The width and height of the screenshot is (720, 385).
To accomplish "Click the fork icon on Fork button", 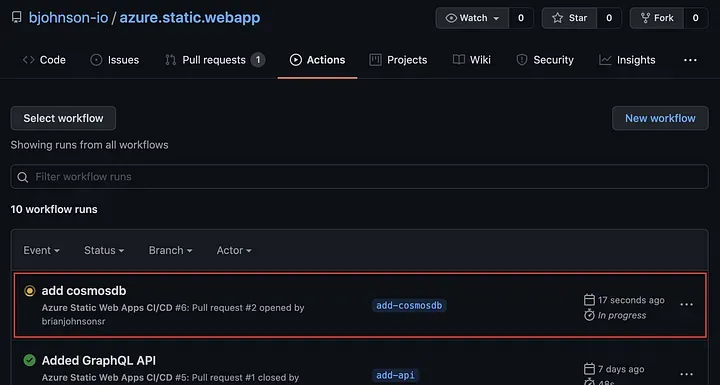I will tap(646, 18).
